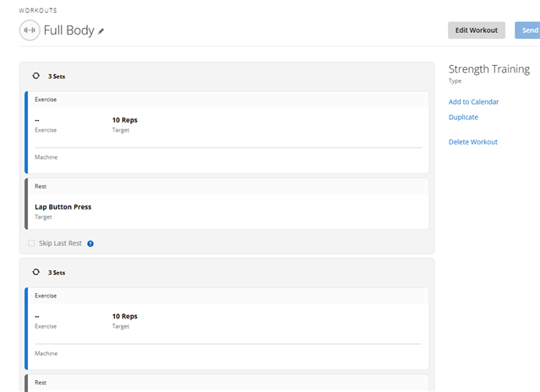Click the Delete Workout link
The width and height of the screenshot is (540, 392).
coord(472,142)
